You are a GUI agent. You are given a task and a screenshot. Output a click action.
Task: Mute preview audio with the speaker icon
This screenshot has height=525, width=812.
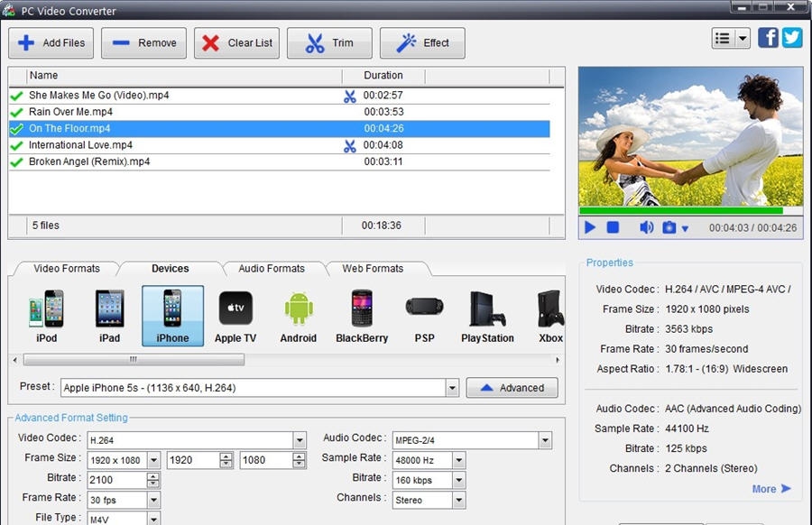(x=646, y=227)
